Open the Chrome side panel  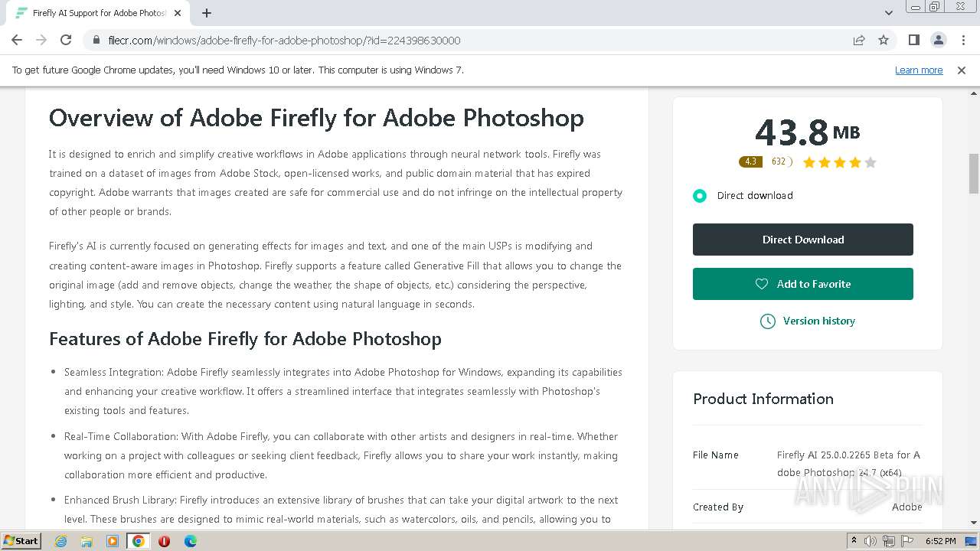(913, 40)
